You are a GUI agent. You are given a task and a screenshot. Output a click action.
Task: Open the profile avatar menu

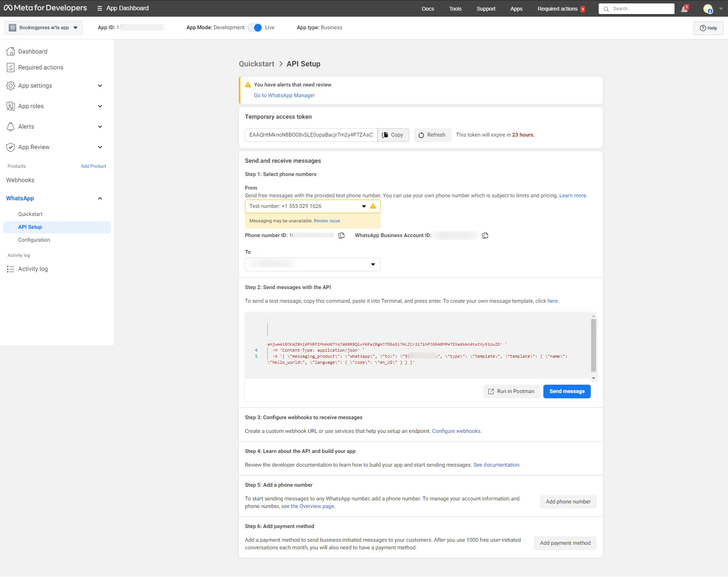[708, 9]
